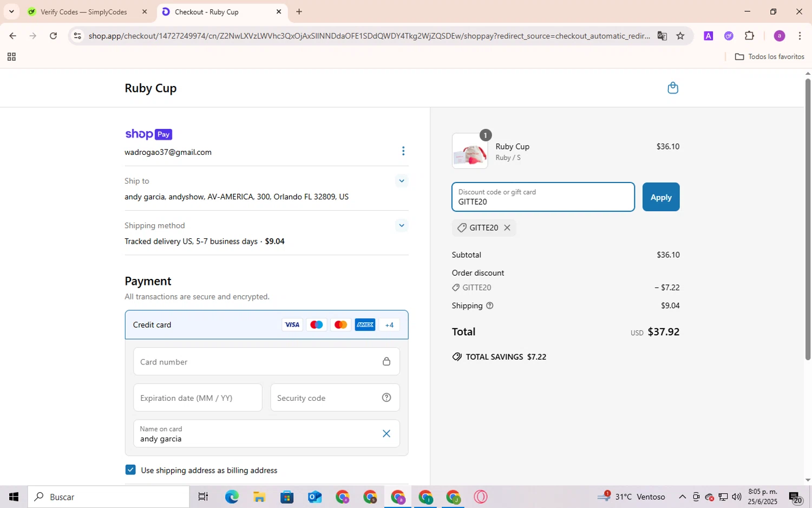Open the shopping bag cart icon
The height and width of the screenshot is (508, 812).
[673, 88]
